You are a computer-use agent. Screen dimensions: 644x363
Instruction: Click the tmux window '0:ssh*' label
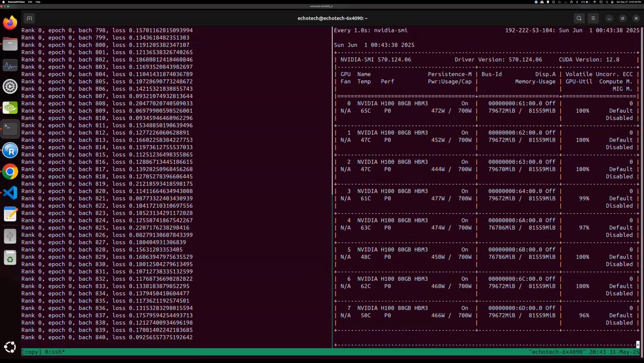(x=54, y=352)
